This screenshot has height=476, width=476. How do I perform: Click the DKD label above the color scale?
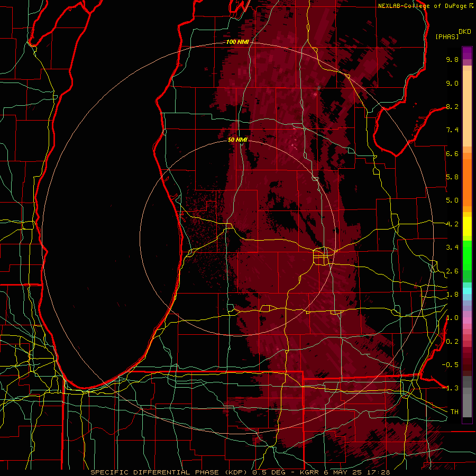point(465,32)
